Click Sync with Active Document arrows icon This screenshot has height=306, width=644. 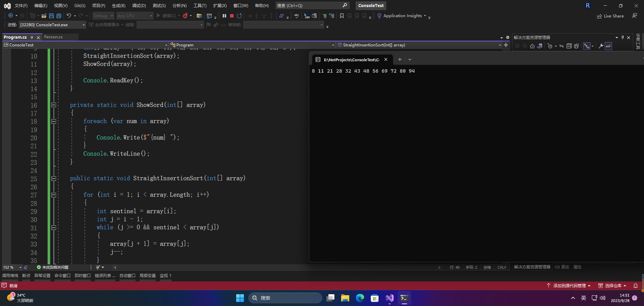(562, 46)
